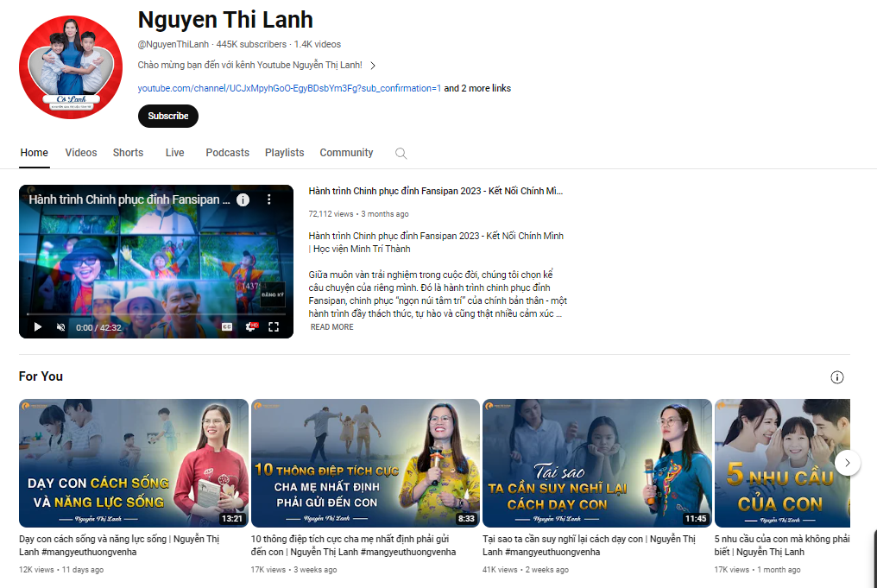Click the For You section info icon
The image size is (877, 588).
pos(836,377)
